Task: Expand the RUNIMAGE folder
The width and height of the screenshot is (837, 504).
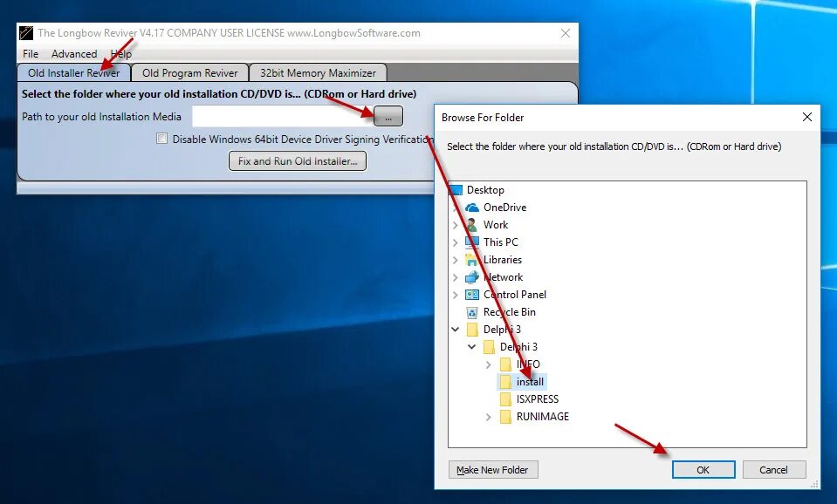Action: (488, 417)
